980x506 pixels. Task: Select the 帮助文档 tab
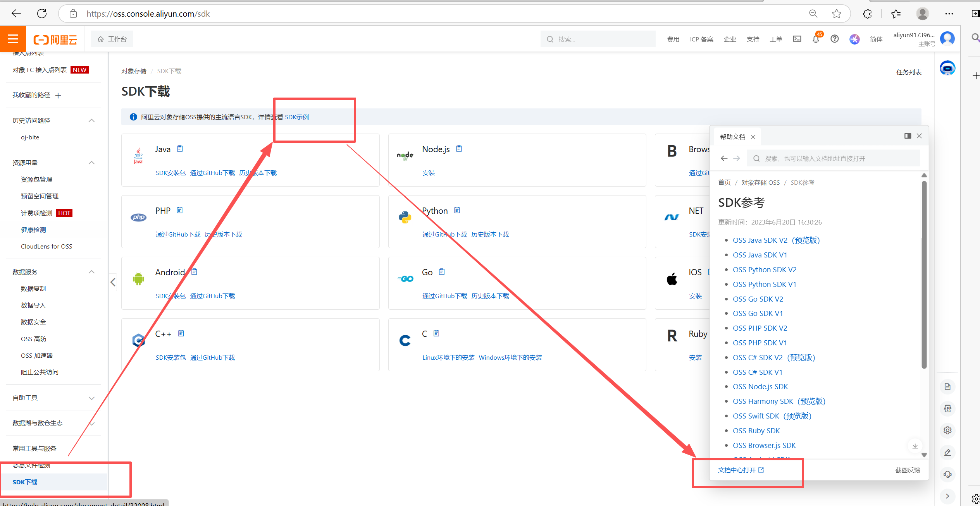(x=732, y=137)
